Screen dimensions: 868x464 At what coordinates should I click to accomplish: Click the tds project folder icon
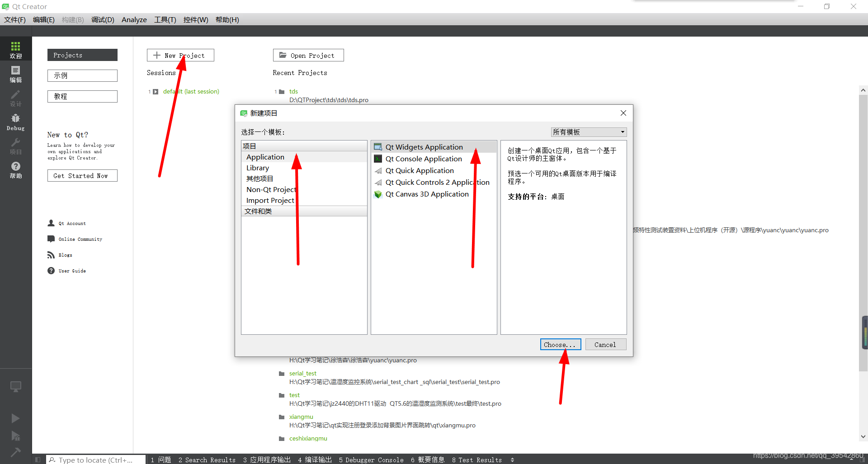(x=282, y=92)
